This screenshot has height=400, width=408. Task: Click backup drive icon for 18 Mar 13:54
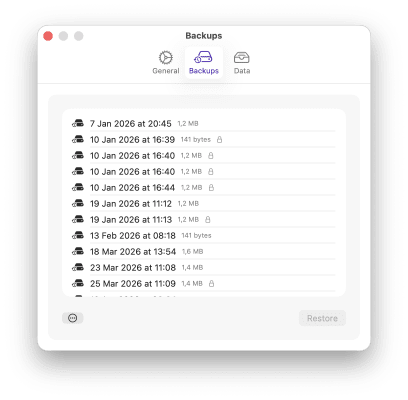tap(78, 252)
